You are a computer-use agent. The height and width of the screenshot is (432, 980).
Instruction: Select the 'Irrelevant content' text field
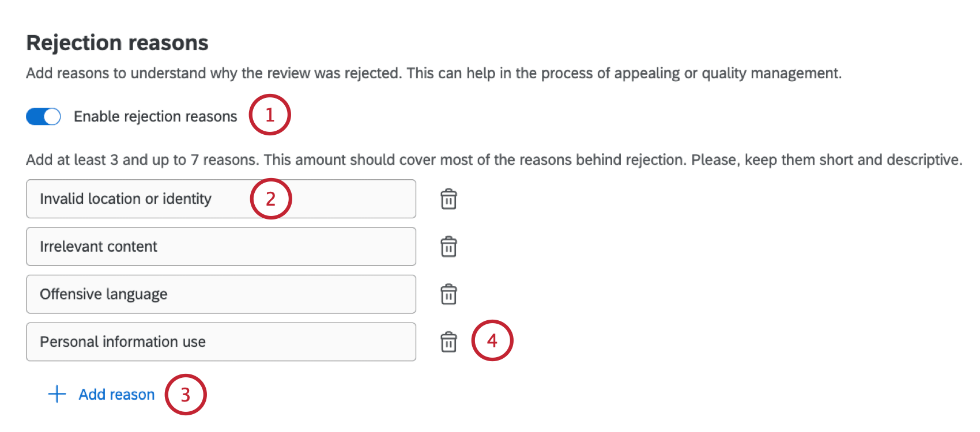click(x=221, y=247)
